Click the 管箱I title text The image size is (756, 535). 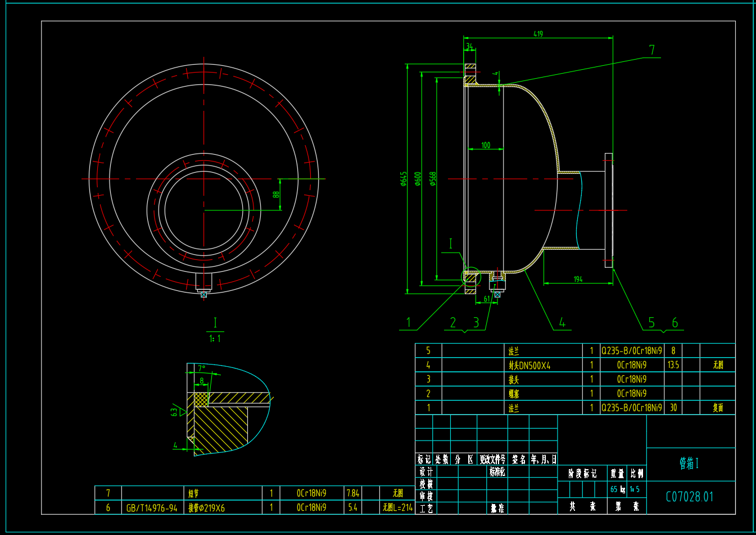(x=689, y=464)
